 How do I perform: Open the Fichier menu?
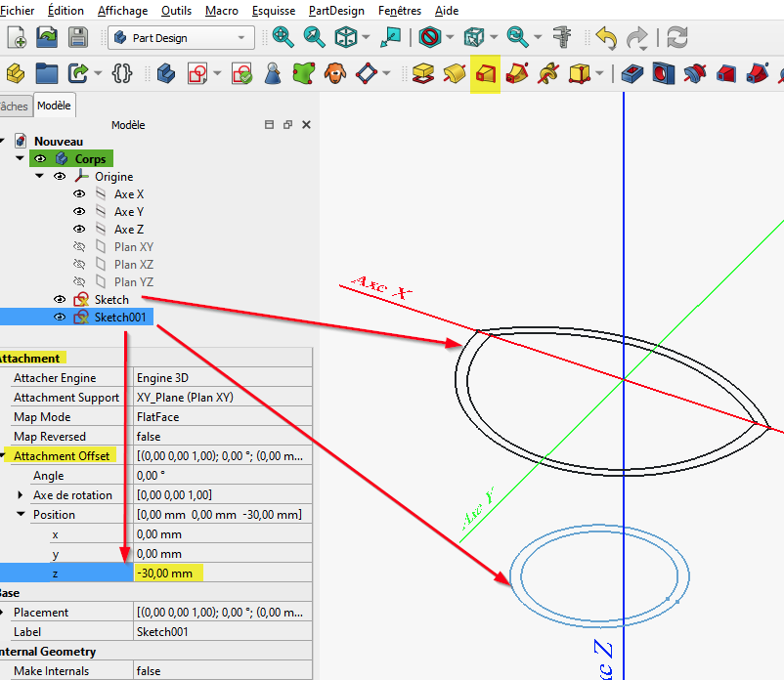point(17,11)
